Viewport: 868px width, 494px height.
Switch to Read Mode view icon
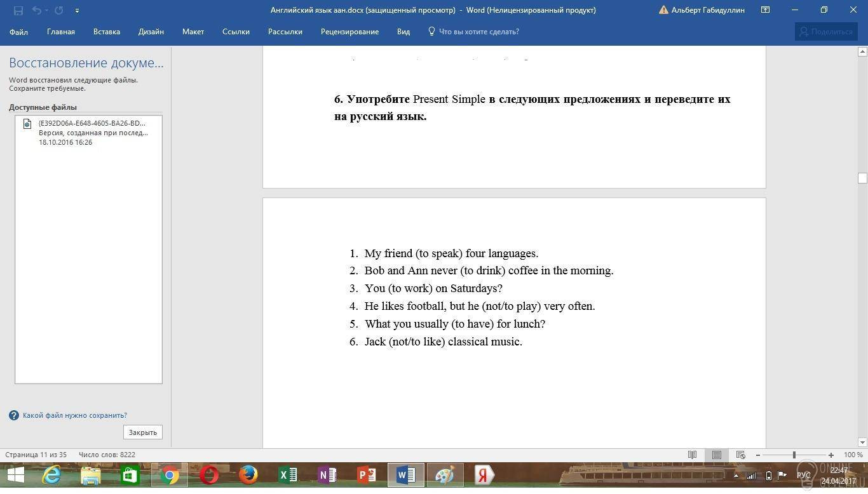coord(693,455)
